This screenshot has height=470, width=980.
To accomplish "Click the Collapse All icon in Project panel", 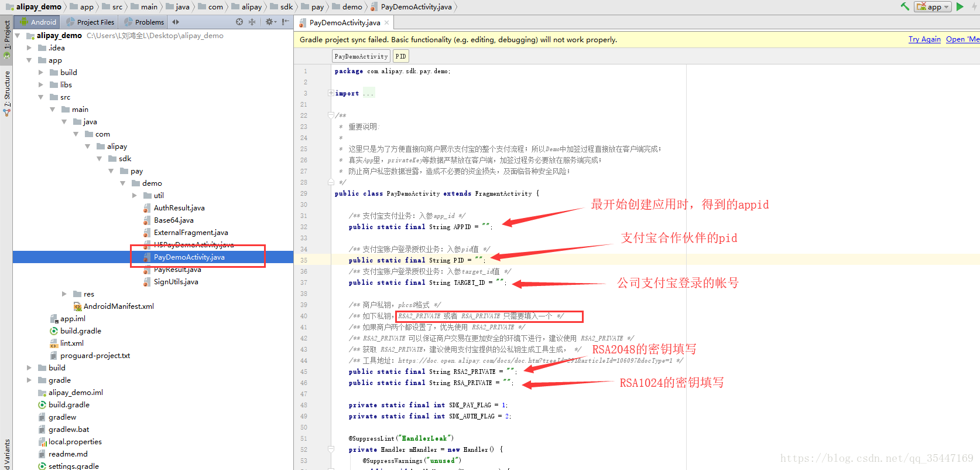I will (x=252, y=22).
